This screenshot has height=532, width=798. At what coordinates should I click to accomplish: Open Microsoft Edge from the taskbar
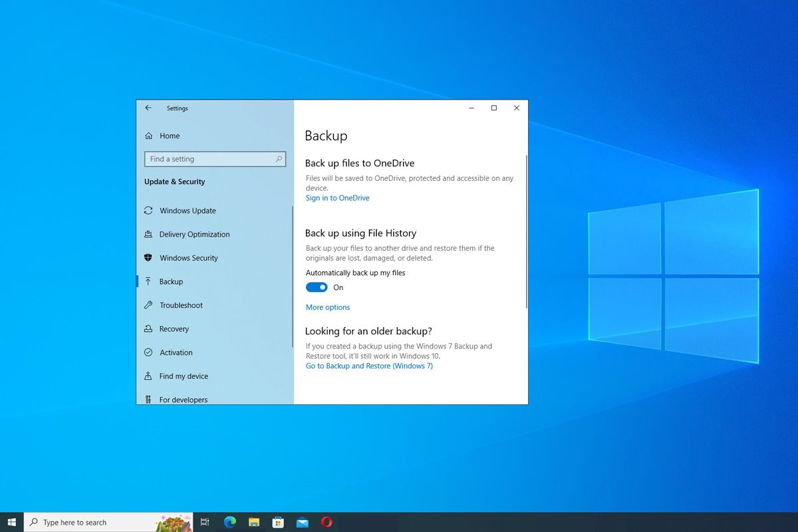230,522
